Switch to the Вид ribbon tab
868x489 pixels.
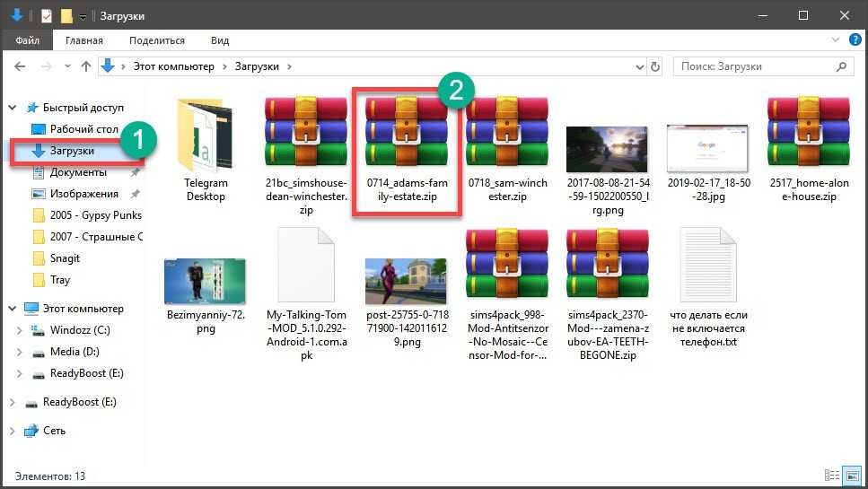click(x=220, y=40)
